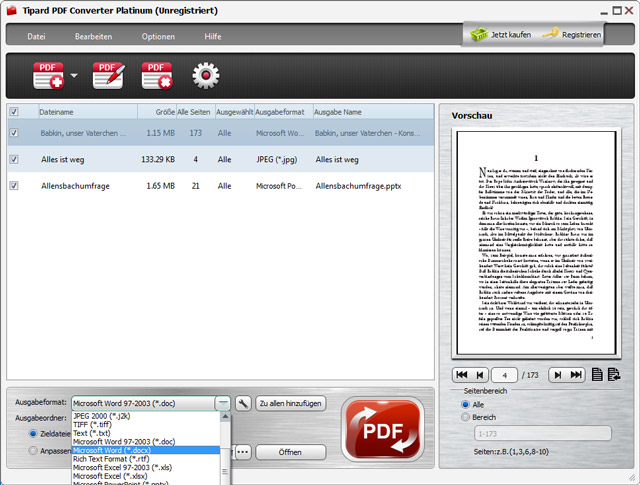Uncheck the Allensbachumfrage file checkbox

tap(14, 186)
